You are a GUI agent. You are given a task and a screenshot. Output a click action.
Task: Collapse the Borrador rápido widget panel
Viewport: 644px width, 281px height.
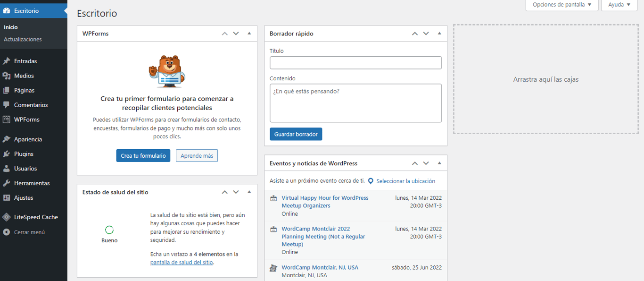439,33
